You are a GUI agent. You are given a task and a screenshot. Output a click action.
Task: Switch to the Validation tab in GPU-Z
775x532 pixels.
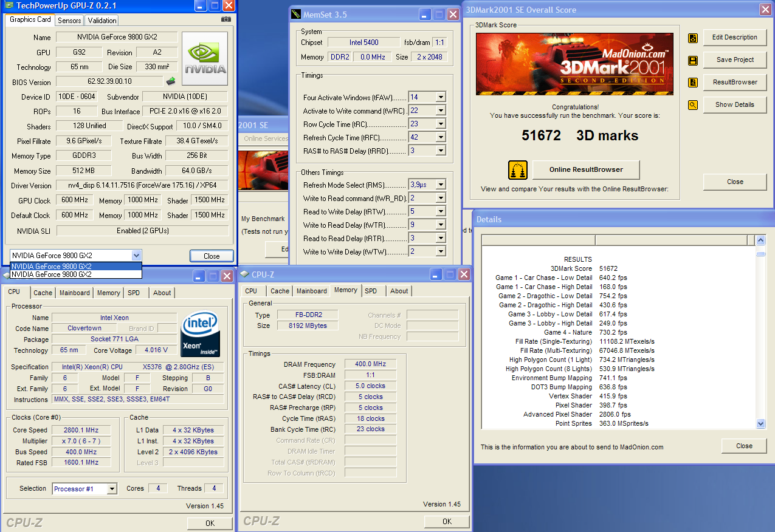[102, 20]
